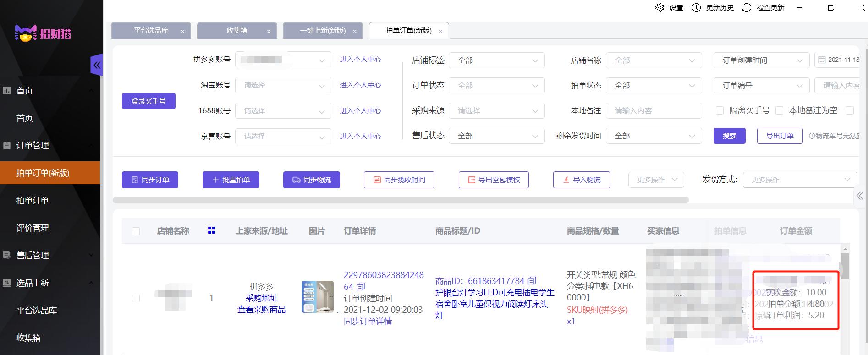Image resolution: width=868 pixels, height=355 pixels.
Task: Collapse the sidebar with the double-chevron icon
Action: click(97, 65)
